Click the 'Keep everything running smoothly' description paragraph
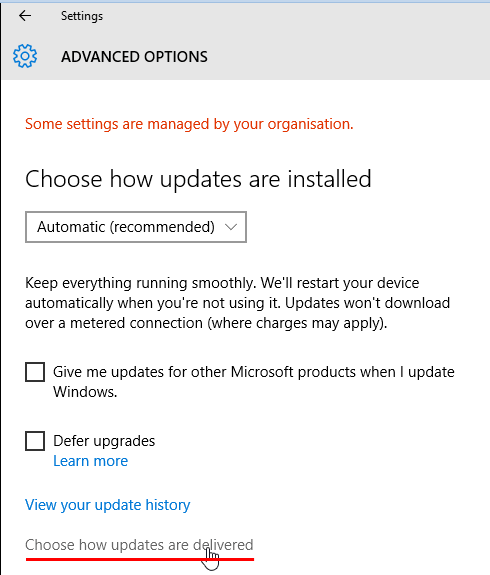 click(237, 303)
